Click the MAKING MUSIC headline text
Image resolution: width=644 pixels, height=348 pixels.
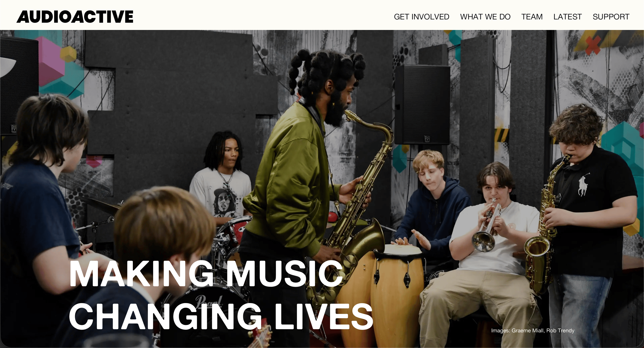[x=206, y=274]
